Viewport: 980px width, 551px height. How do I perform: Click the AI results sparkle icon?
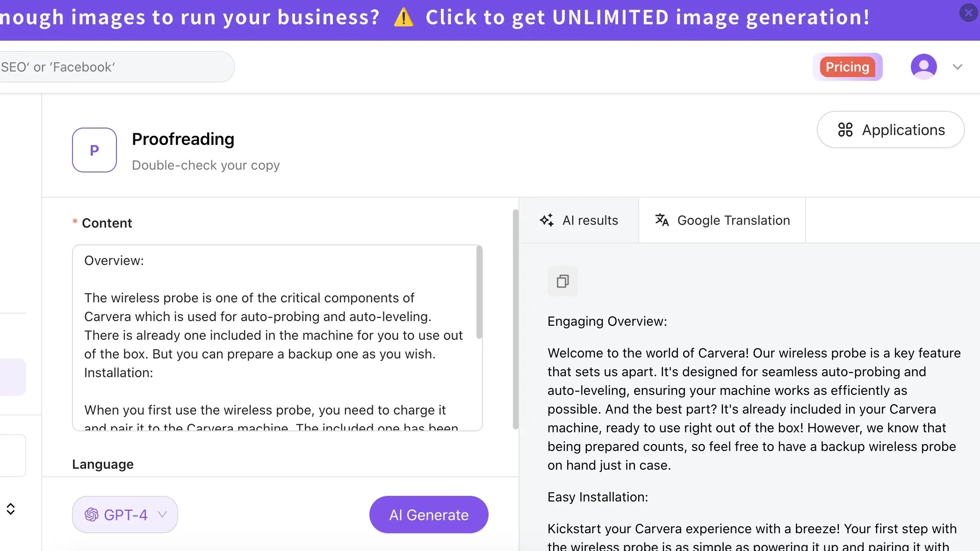click(x=547, y=220)
